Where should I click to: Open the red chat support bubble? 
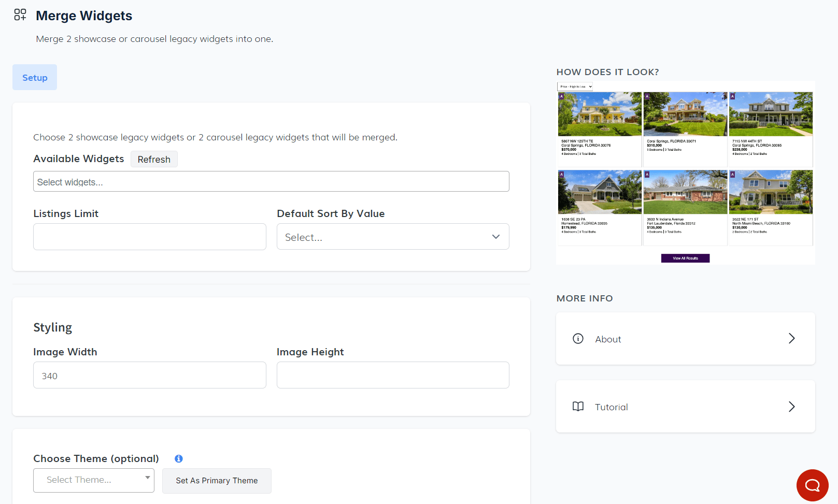pyautogui.click(x=812, y=485)
